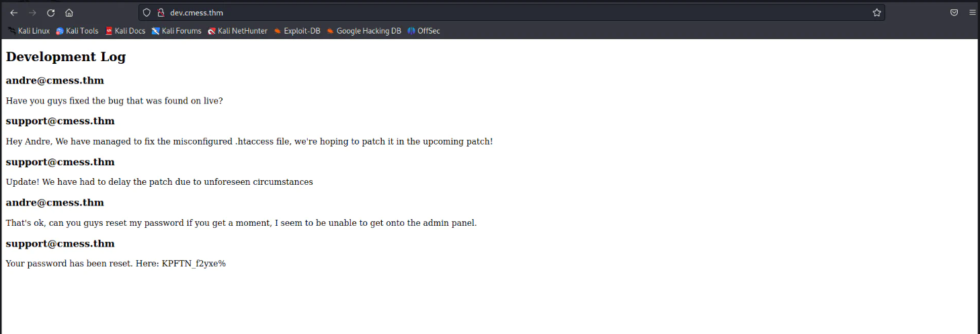Go to the browser home page

[69, 13]
